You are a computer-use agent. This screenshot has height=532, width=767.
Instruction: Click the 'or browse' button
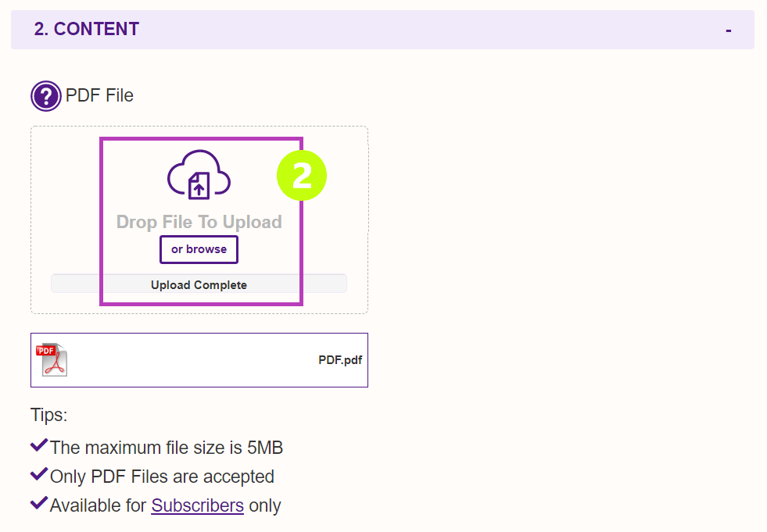point(199,249)
